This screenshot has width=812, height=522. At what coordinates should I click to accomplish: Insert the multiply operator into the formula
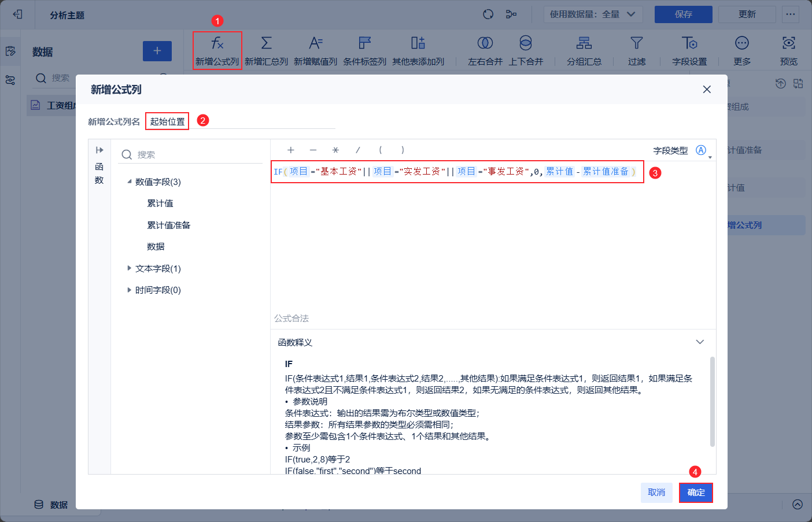tap(335, 150)
